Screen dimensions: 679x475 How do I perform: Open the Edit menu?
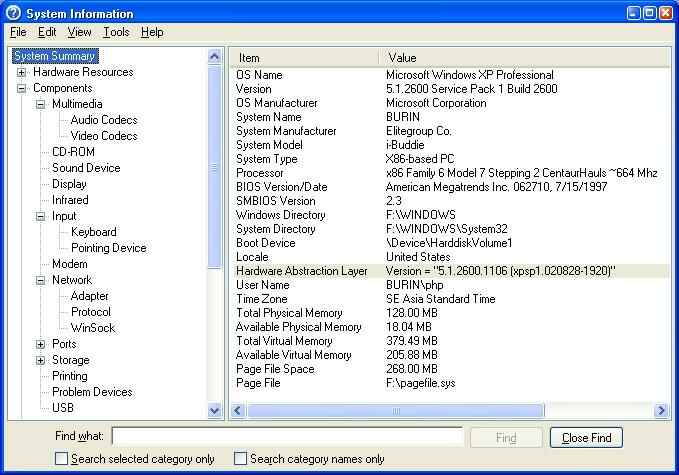(47, 32)
